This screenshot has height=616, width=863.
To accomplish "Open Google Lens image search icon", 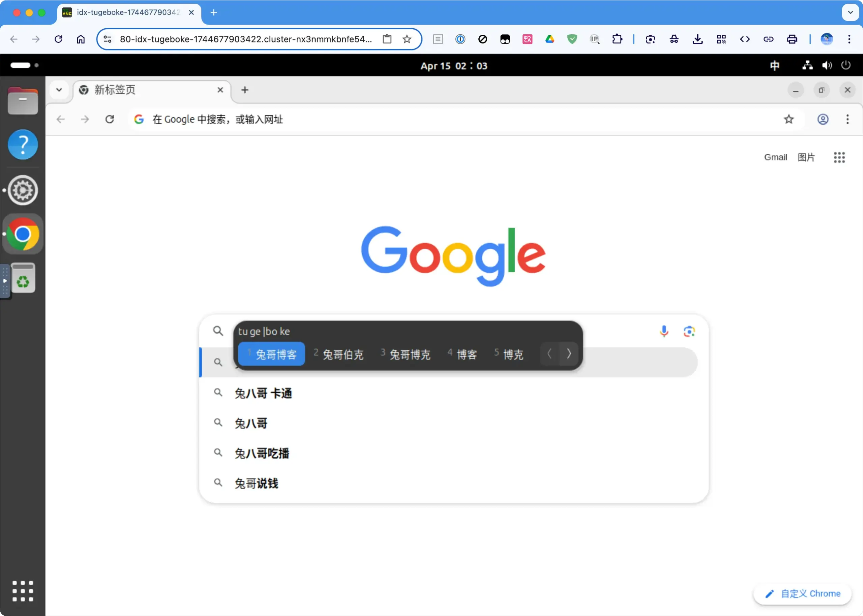I will 689,332.
